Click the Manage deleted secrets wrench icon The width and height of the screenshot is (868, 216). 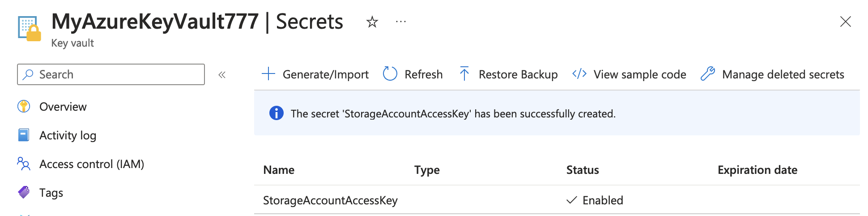point(708,74)
